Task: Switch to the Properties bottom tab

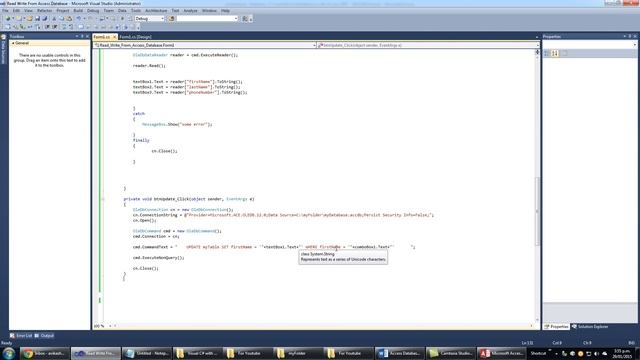Action: (x=557, y=327)
